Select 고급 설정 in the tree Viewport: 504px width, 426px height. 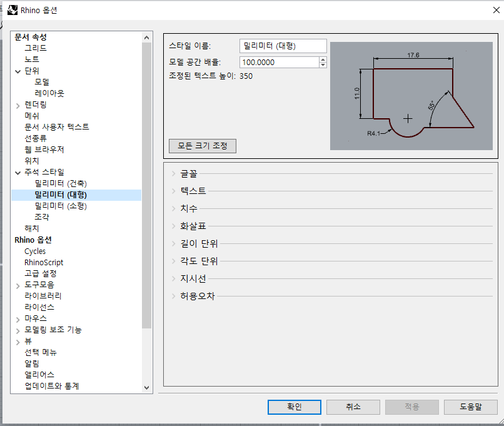click(41, 273)
